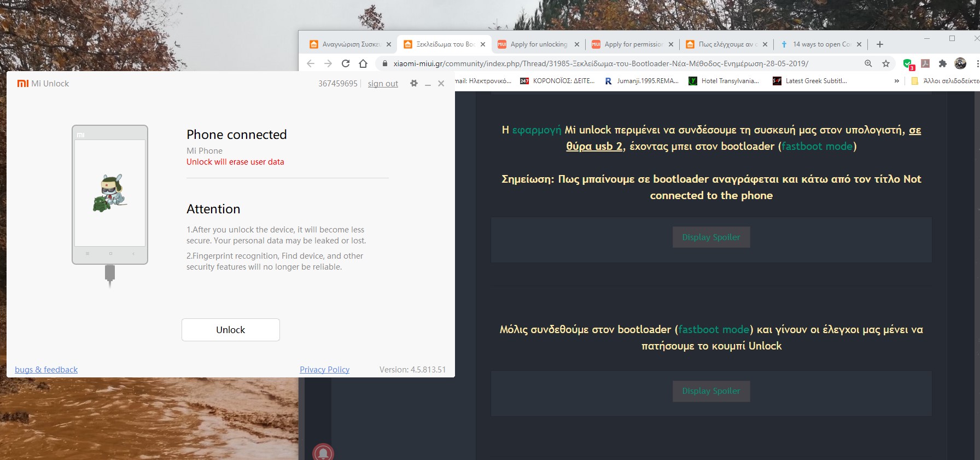The height and width of the screenshot is (460, 980).
Task: Go to the browser home page
Action: point(363,63)
